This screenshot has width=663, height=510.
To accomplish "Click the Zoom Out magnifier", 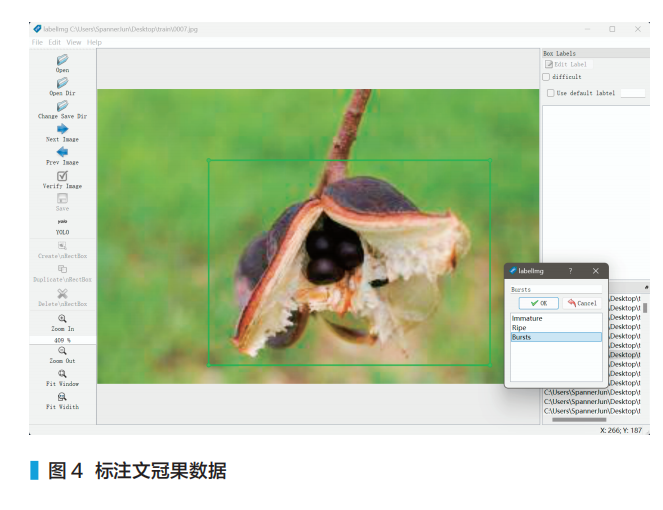I will pyautogui.click(x=62, y=352).
